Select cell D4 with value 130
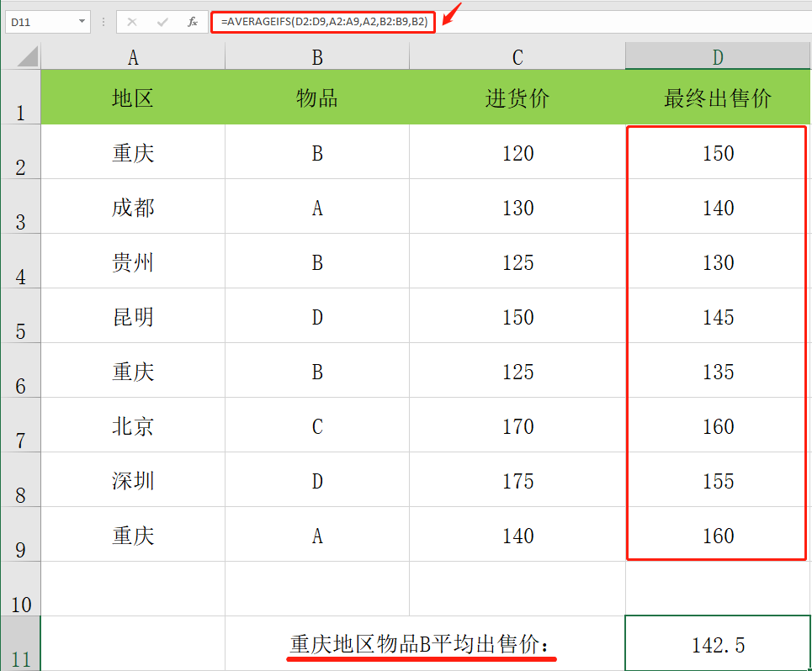The image size is (812, 671). click(x=718, y=262)
